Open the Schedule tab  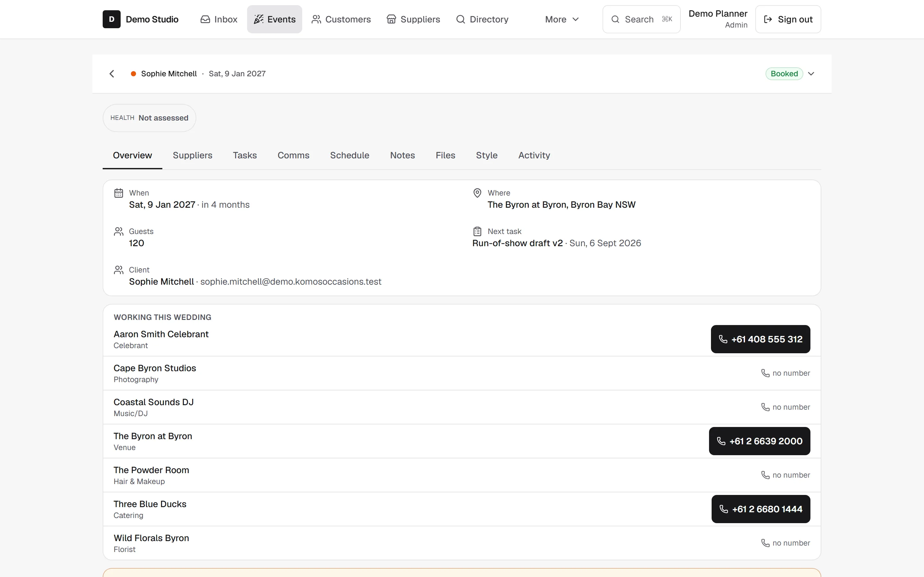coord(350,155)
